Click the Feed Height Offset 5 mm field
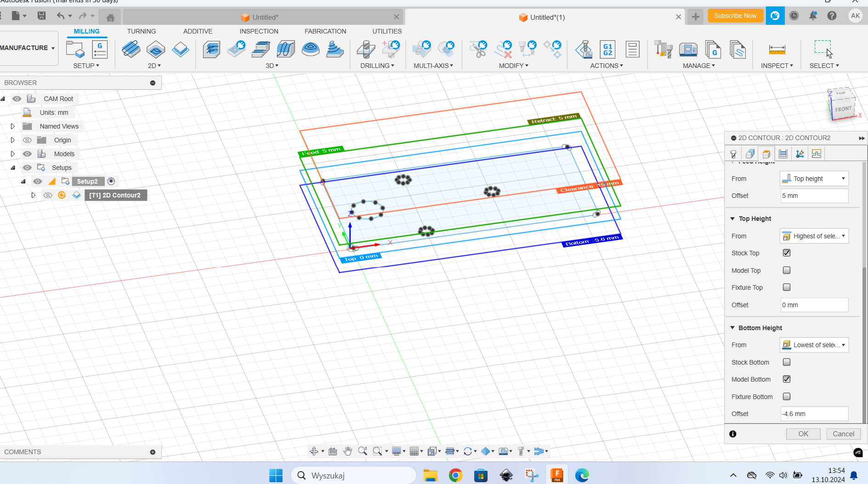Image resolution: width=868 pixels, height=484 pixels. (x=814, y=196)
